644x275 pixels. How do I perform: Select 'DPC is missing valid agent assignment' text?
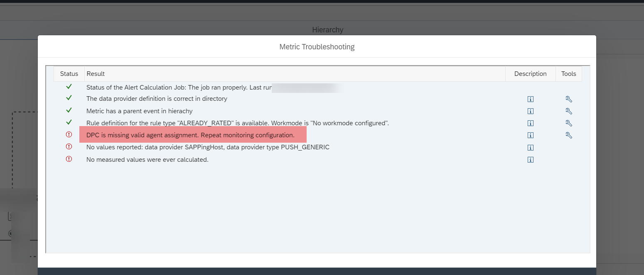(x=190, y=135)
